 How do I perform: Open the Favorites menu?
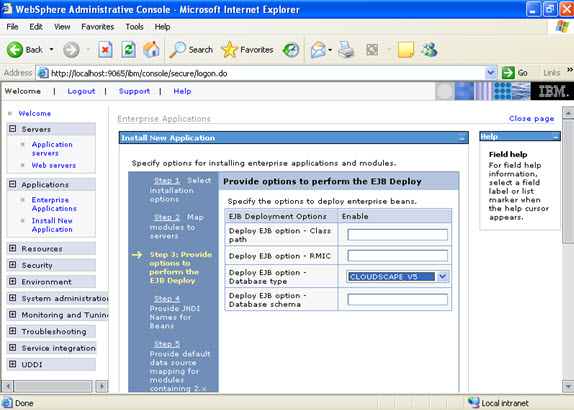[97, 27]
